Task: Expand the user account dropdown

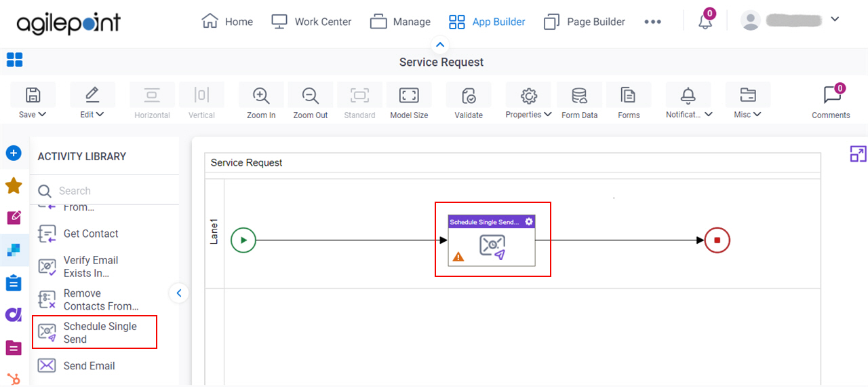Action: click(835, 20)
